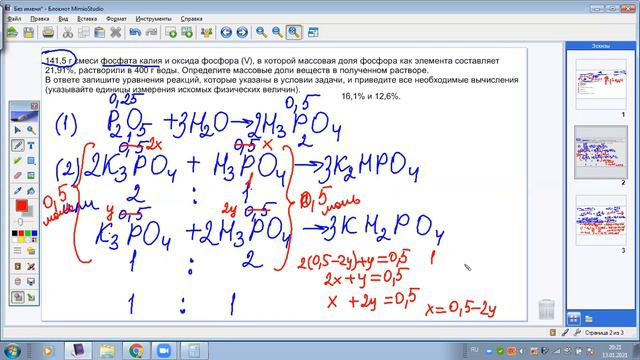
Task: Click the window view icon in toolbar
Action: [313, 32]
